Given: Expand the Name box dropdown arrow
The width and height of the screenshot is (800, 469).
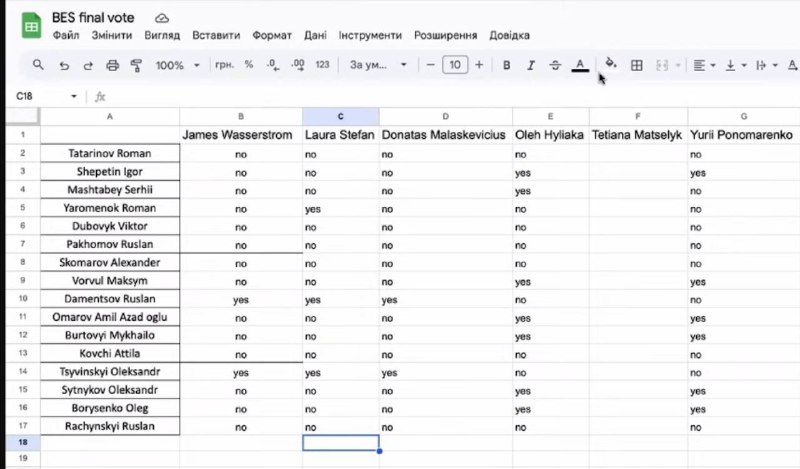Looking at the screenshot, I should pyautogui.click(x=74, y=96).
